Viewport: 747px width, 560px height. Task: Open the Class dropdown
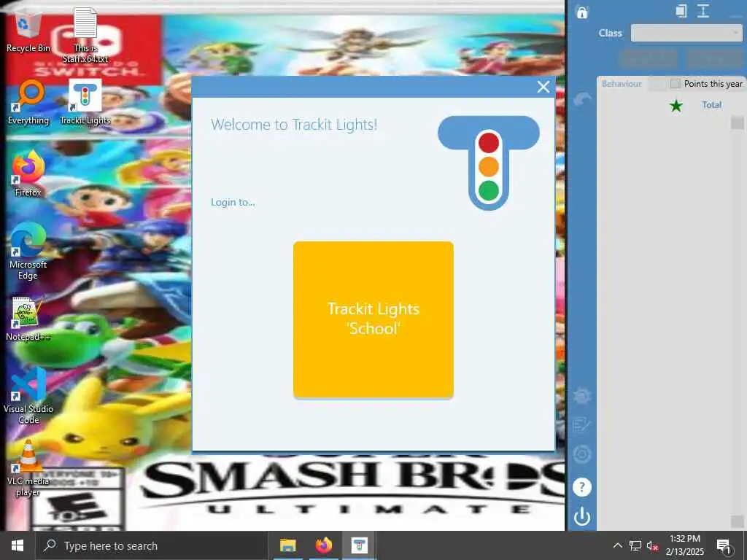[x=686, y=33]
